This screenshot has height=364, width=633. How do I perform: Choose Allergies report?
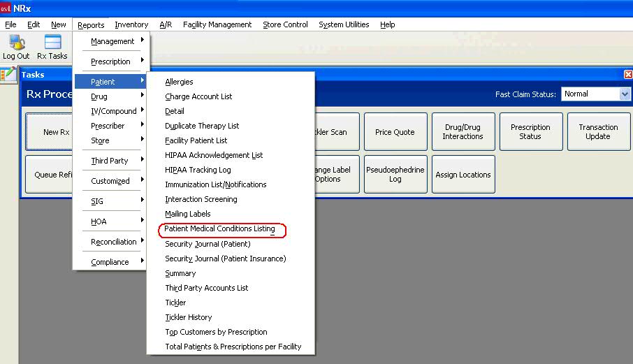[231, 82]
